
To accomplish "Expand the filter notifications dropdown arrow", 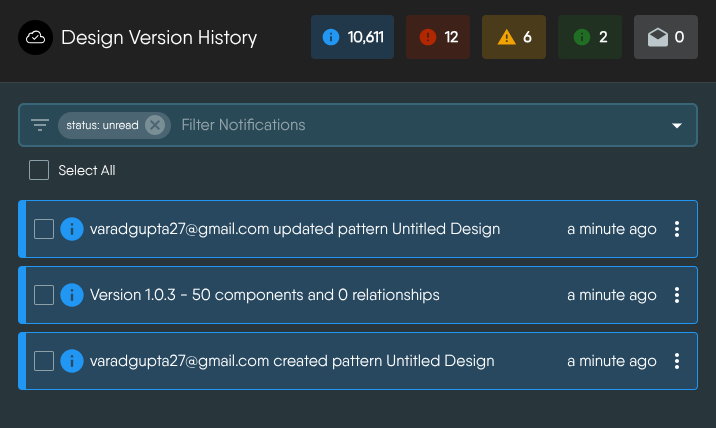I will pos(677,125).
